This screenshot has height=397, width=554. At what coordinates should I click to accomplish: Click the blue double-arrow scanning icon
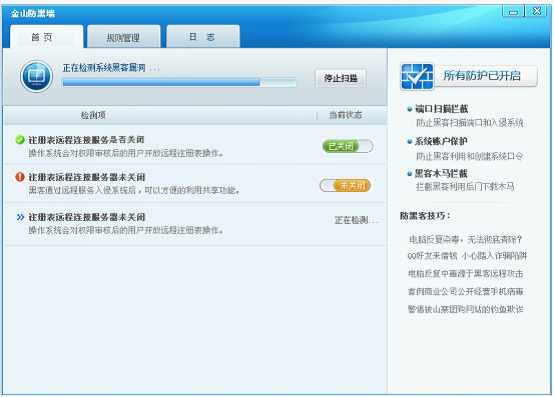pyautogui.click(x=20, y=217)
